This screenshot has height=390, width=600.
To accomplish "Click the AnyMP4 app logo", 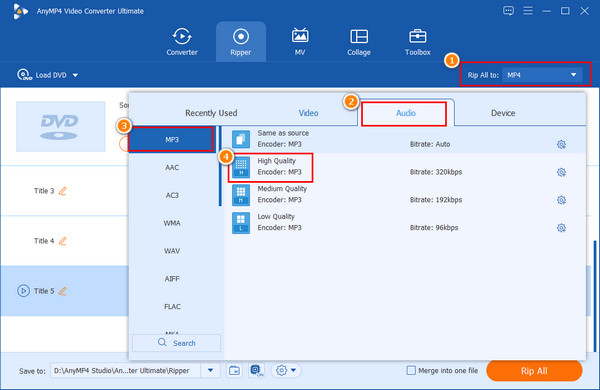I will point(20,11).
